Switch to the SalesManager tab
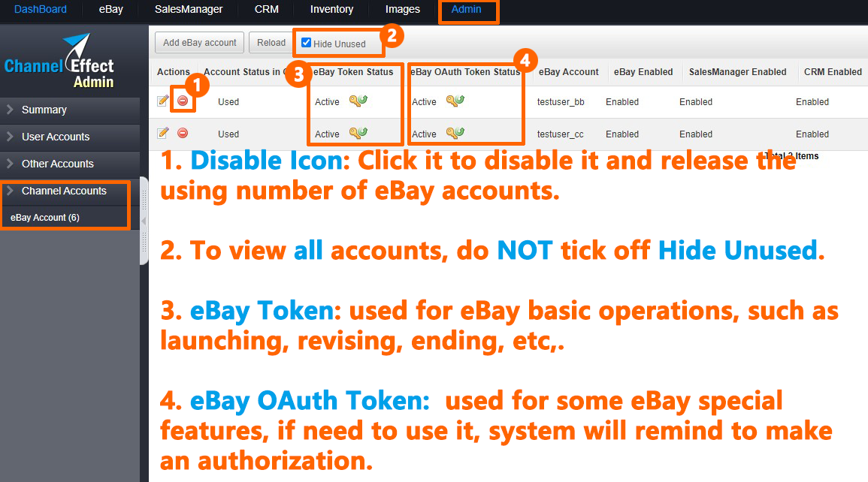This screenshot has width=868, height=482. click(x=189, y=10)
